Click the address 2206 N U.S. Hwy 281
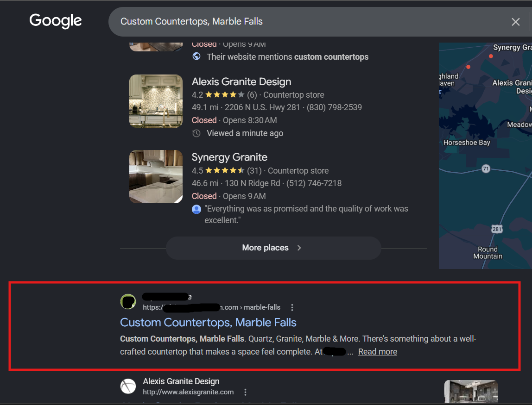 (262, 107)
